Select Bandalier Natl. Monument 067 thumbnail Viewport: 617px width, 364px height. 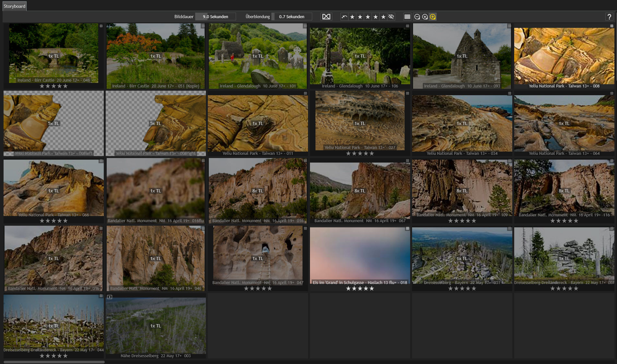coord(360,191)
